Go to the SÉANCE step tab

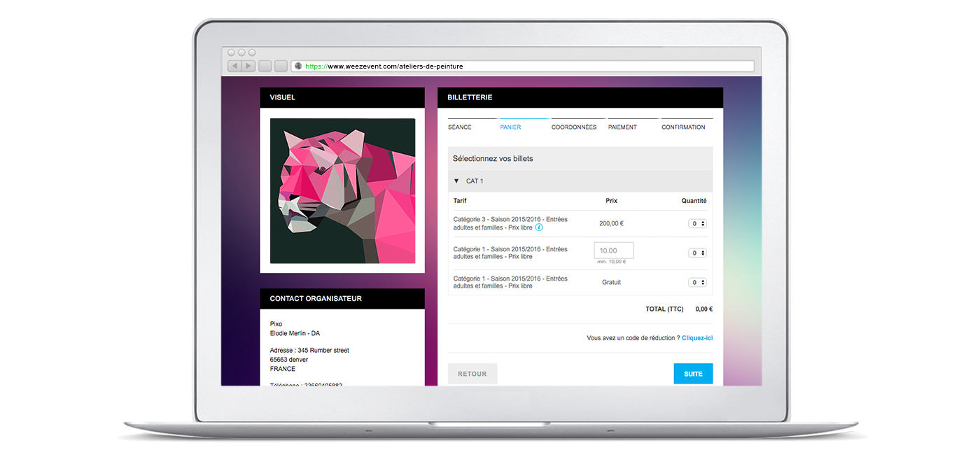pyautogui.click(x=460, y=127)
